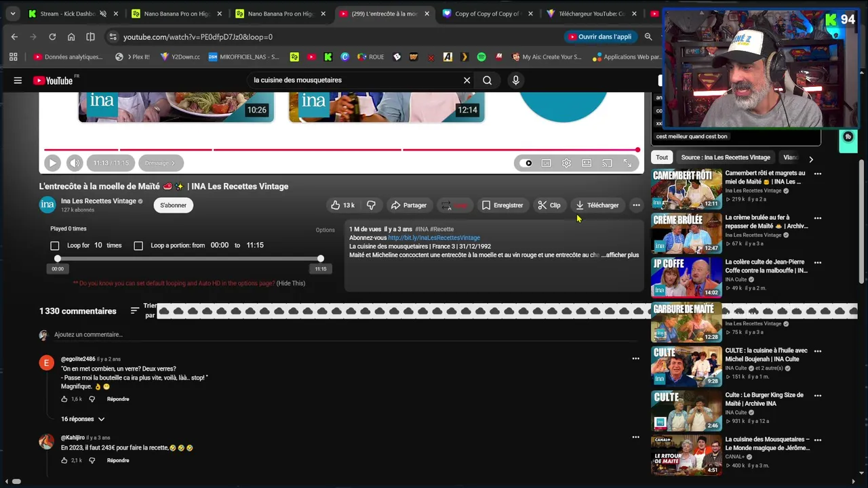Open the 'Plex It!' bookmark
This screenshot has height=488, width=868.
coord(132,57)
